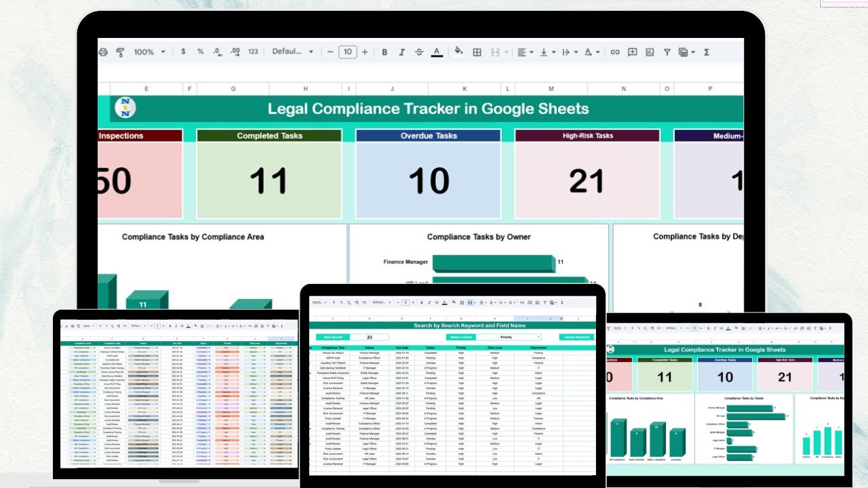The height and width of the screenshot is (488, 868).
Task: Create a filter with the funnel icon
Action: pos(667,52)
